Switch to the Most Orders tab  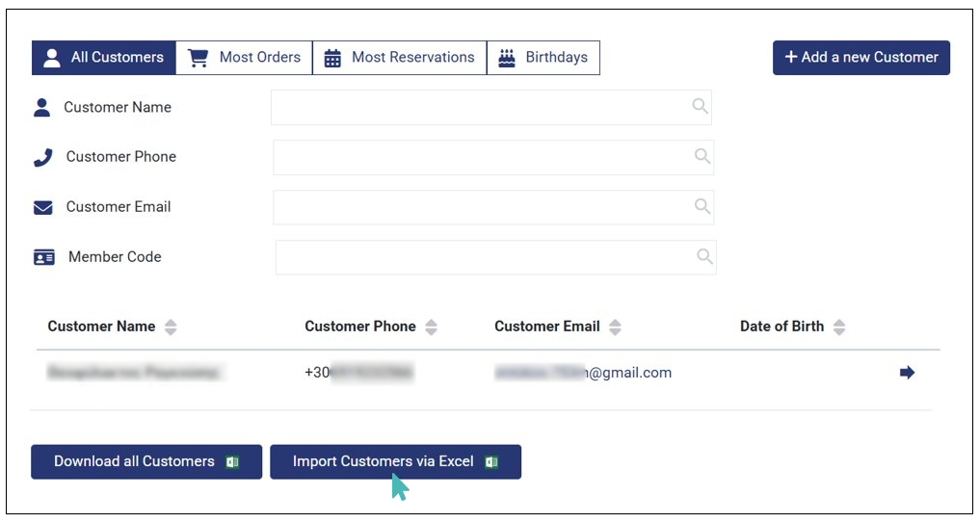[245, 58]
